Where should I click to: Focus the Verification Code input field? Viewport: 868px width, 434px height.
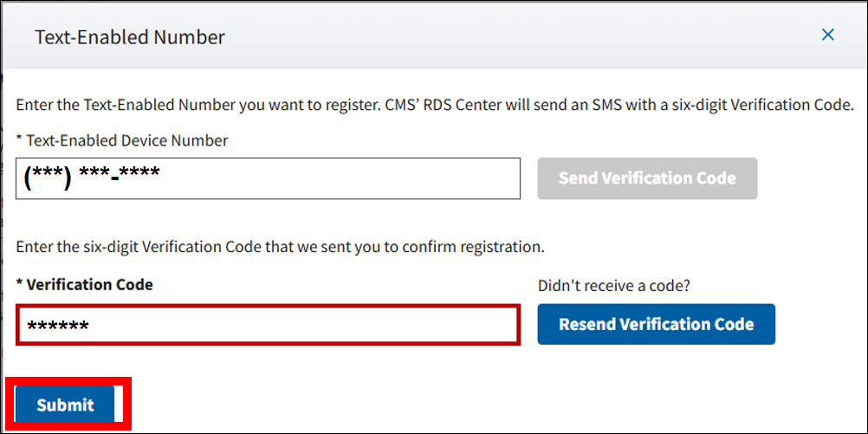(268, 325)
